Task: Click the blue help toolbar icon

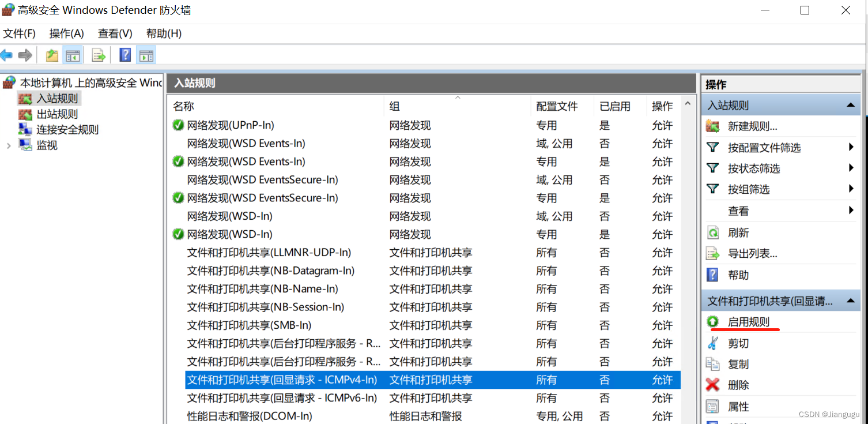Action: 125,55
